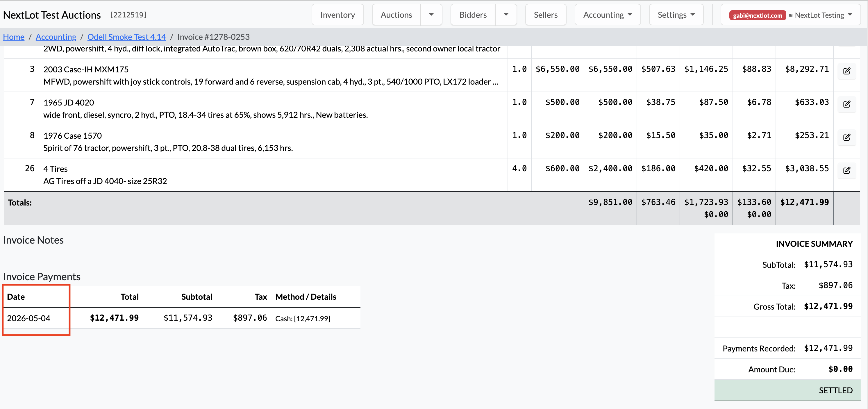Viewport: 868px width, 409px height.
Task: Select the Amount Due $0.00 value
Action: coord(840,369)
